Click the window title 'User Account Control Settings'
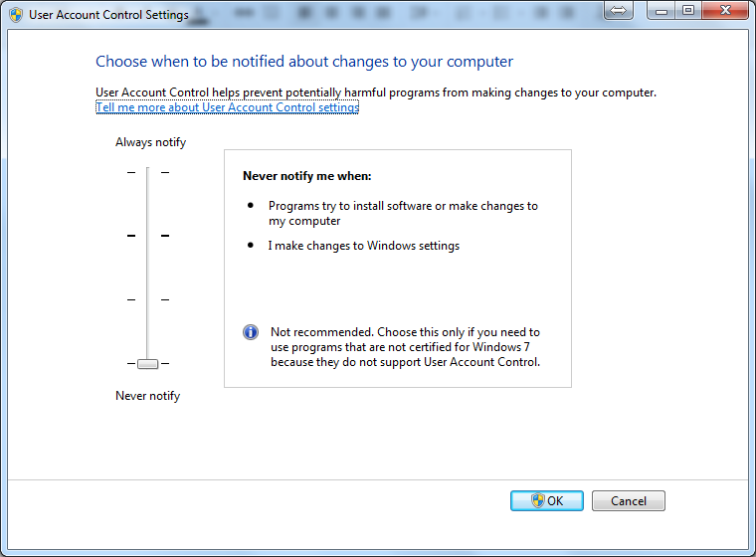756x557 pixels. point(108,15)
